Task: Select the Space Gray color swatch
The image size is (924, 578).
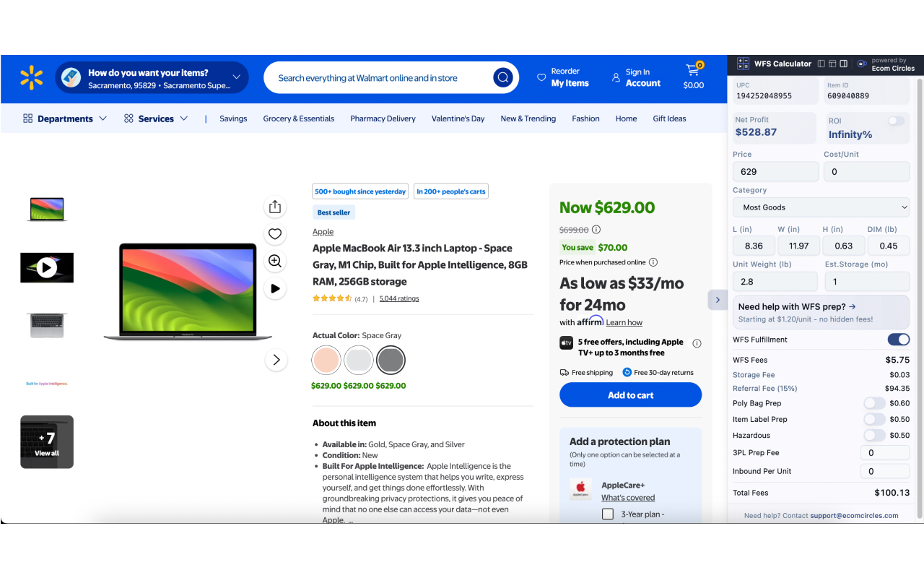Action: click(x=391, y=359)
